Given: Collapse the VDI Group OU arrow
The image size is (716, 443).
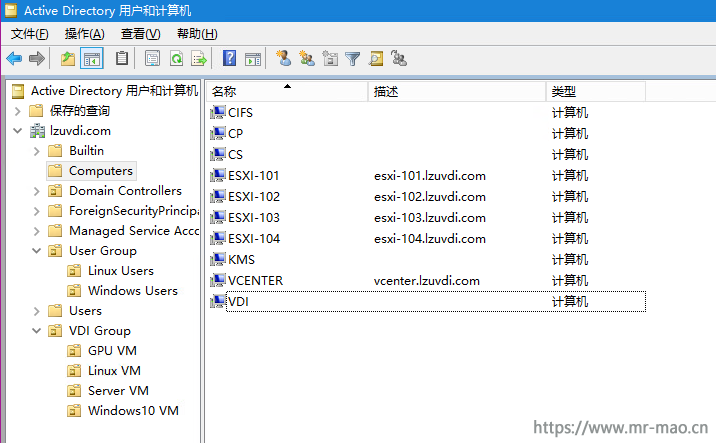Looking at the screenshot, I should pyautogui.click(x=37, y=331).
